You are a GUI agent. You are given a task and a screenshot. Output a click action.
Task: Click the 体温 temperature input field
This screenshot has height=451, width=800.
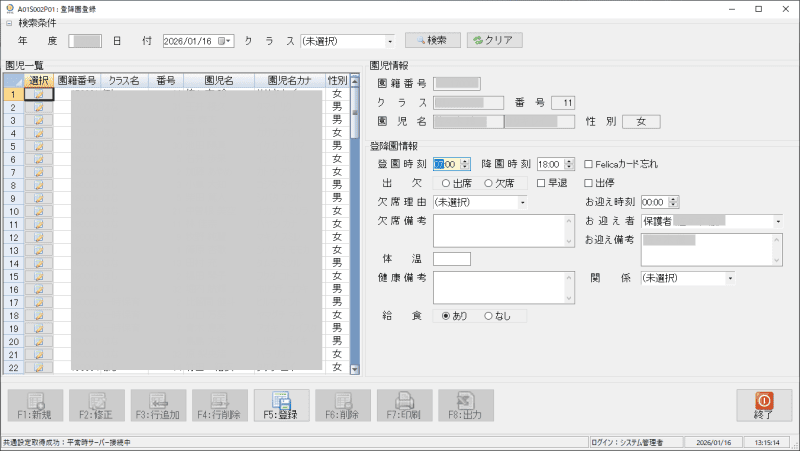tap(451, 259)
